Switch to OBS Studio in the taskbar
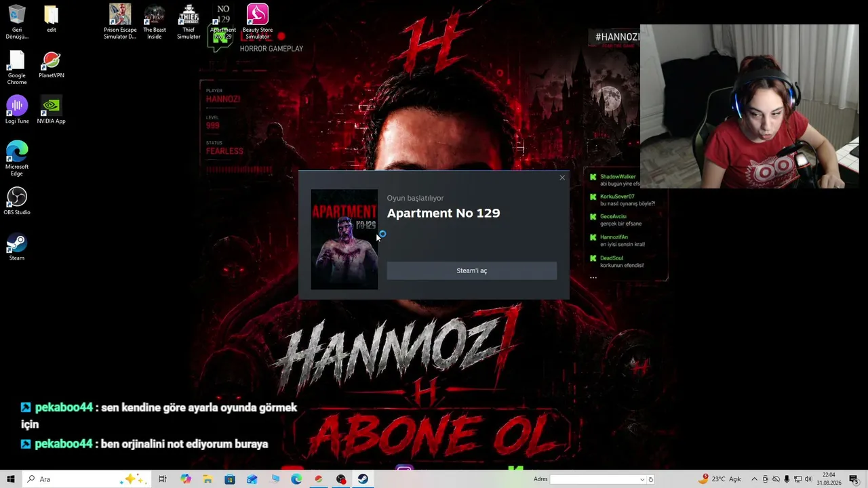 point(341,479)
